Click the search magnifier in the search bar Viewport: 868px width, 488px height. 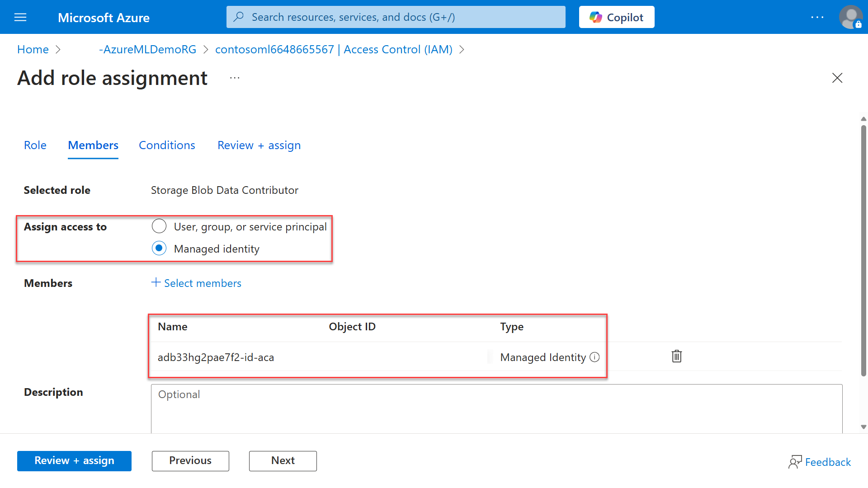click(239, 17)
